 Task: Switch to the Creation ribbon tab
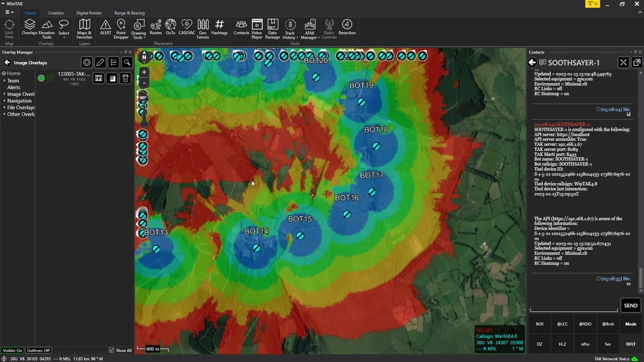pyautogui.click(x=56, y=13)
